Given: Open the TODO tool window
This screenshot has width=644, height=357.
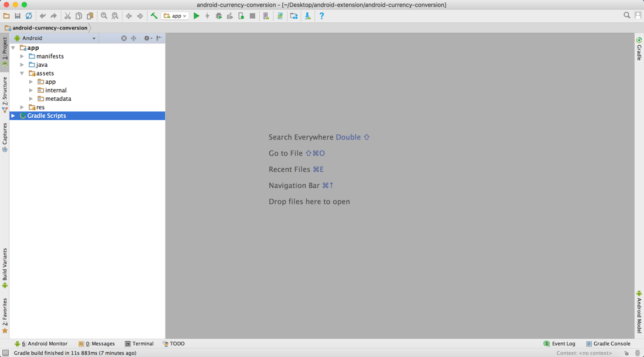Looking at the screenshot, I should pyautogui.click(x=173, y=344).
